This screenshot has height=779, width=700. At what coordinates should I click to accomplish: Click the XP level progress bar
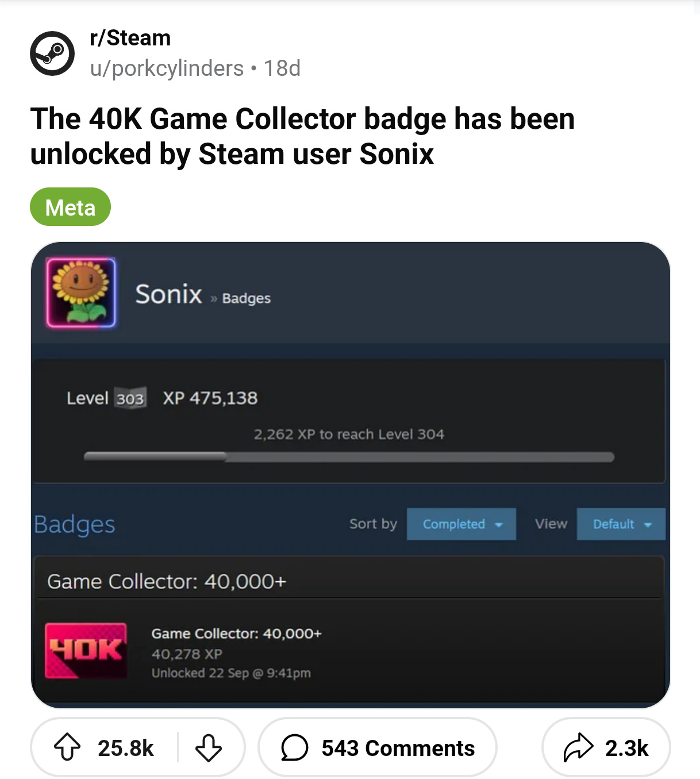(x=349, y=457)
